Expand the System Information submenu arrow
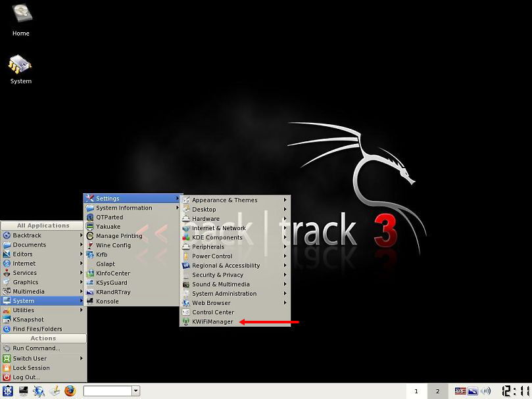This screenshot has width=532, height=399. tap(178, 208)
